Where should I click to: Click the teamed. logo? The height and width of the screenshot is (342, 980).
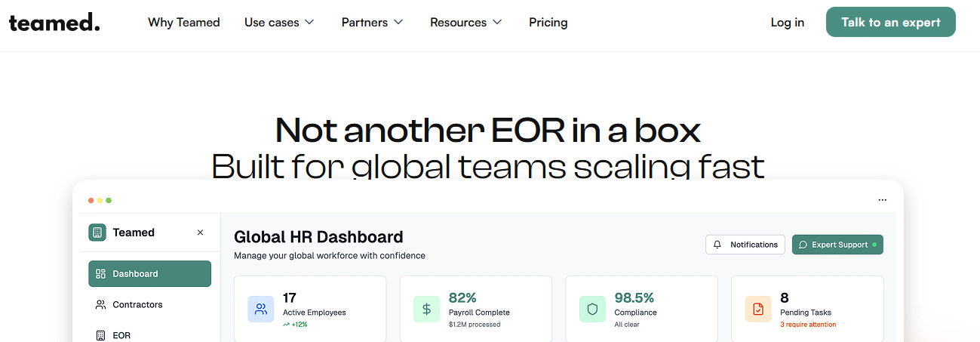[x=54, y=23]
